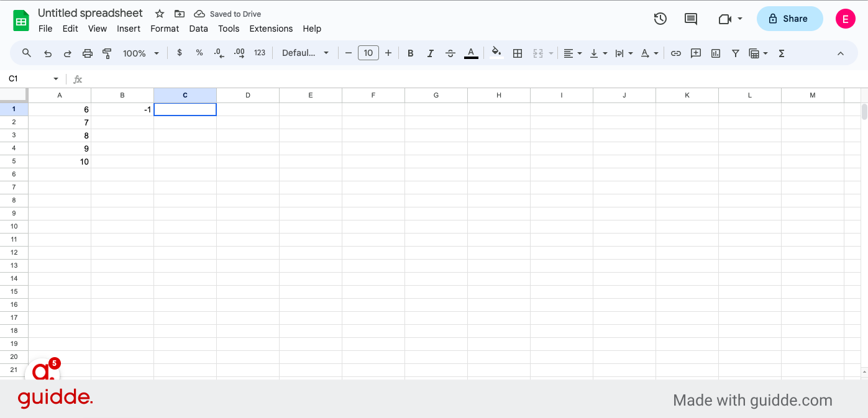The height and width of the screenshot is (418, 868).
Task: Open the Extensions menu
Action: coord(271,29)
